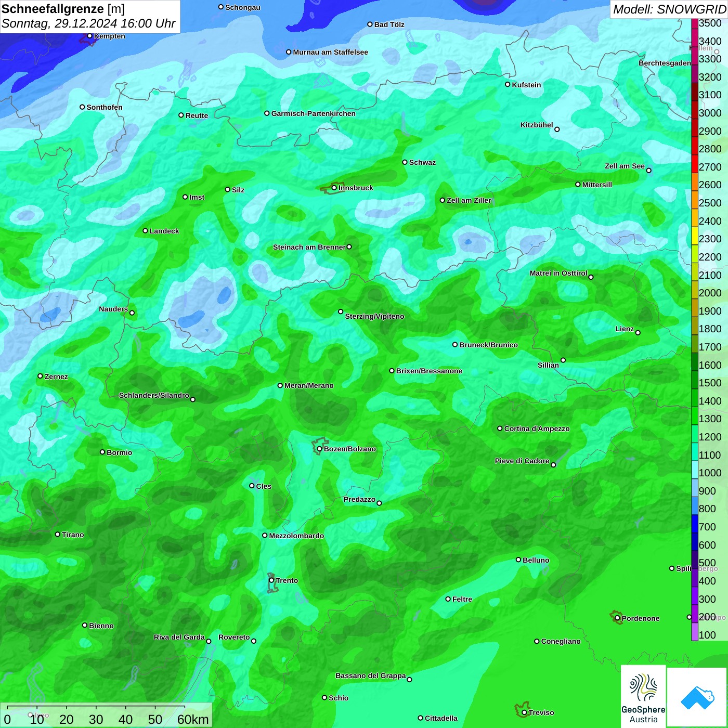Click the blue 700 legend swatch
The image size is (728, 728).
pyautogui.click(x=695, y=524)
